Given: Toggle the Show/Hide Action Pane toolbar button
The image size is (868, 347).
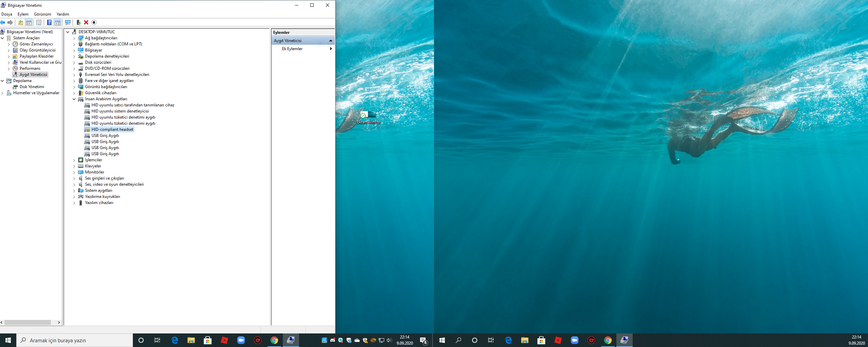Looking at the screenshot, I should (58, 22).
